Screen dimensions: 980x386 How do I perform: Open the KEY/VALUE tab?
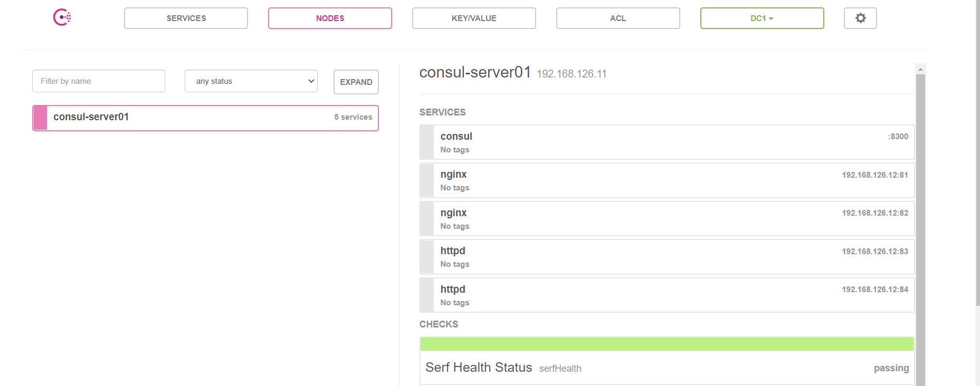pyautogui.click(x=474, y=18)
